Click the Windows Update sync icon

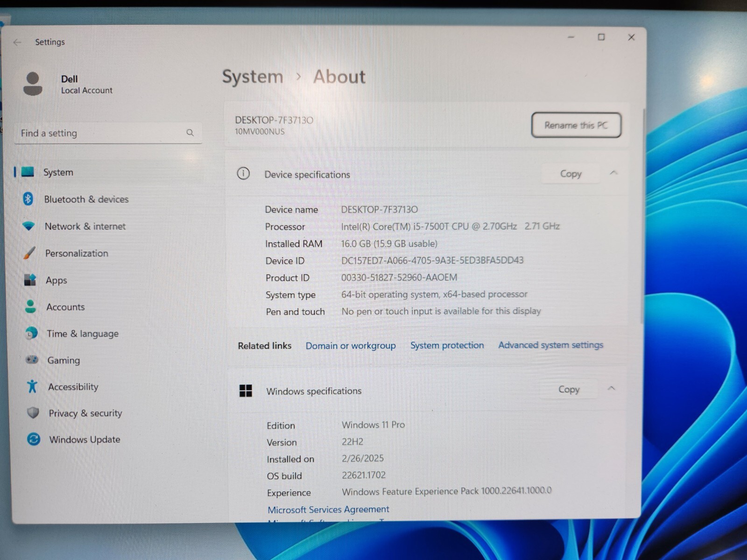(34, 439)
